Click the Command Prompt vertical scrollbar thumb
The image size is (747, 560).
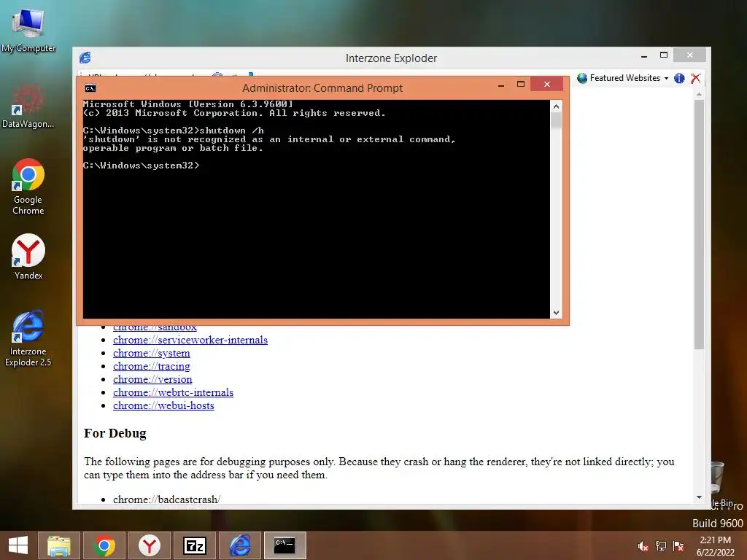556,120
